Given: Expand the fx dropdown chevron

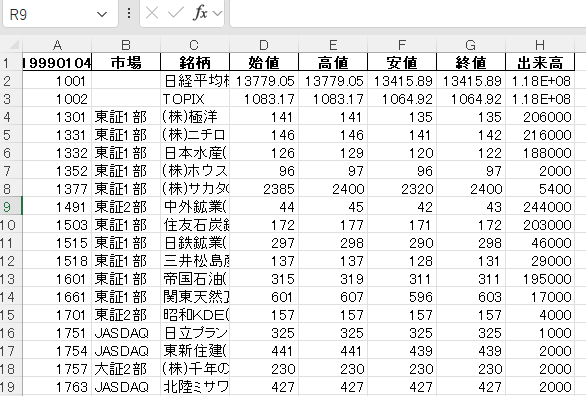Looking at the screenshot, I should (217, 14).
